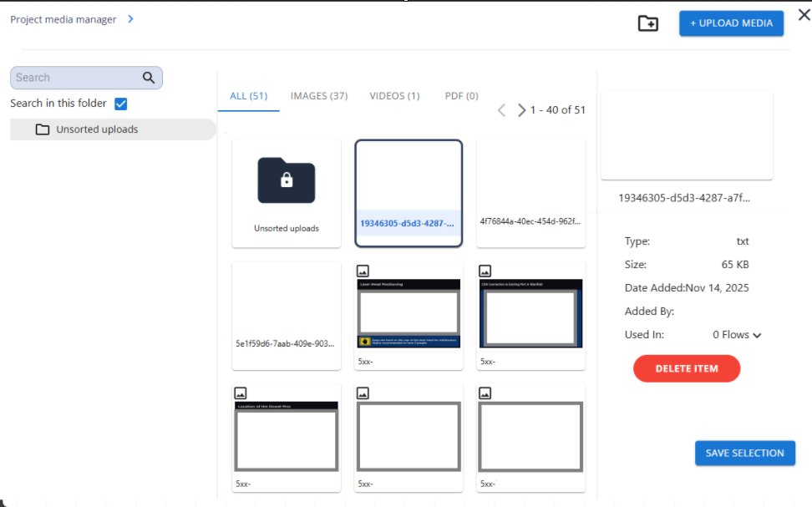Expand Project media manager breadcrumb chevron
The image size is (812, 507).
(x=131, y=19)
